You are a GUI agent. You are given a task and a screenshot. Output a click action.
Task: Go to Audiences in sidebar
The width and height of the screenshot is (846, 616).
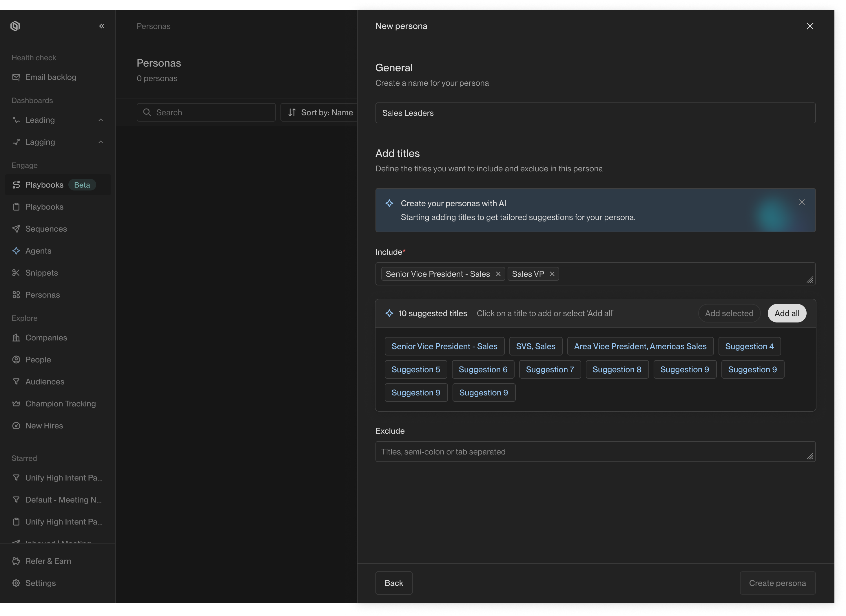(44, 382)
